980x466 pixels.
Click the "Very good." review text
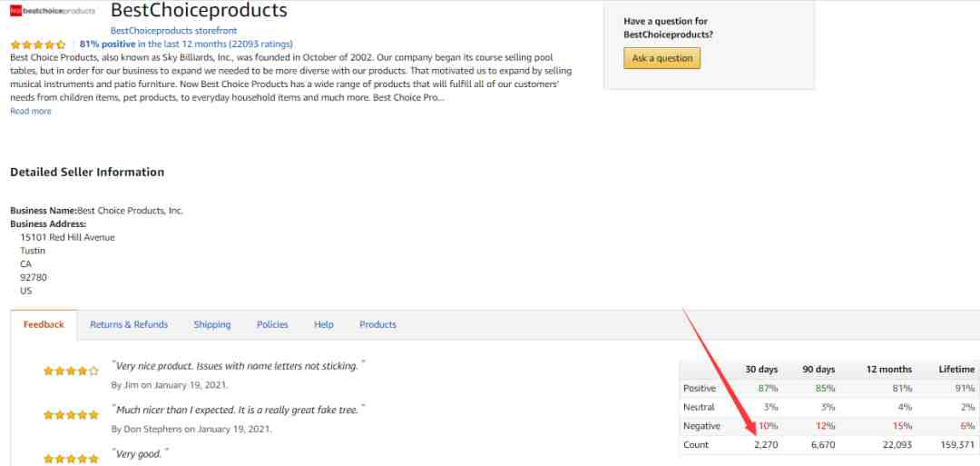[140, 454]
